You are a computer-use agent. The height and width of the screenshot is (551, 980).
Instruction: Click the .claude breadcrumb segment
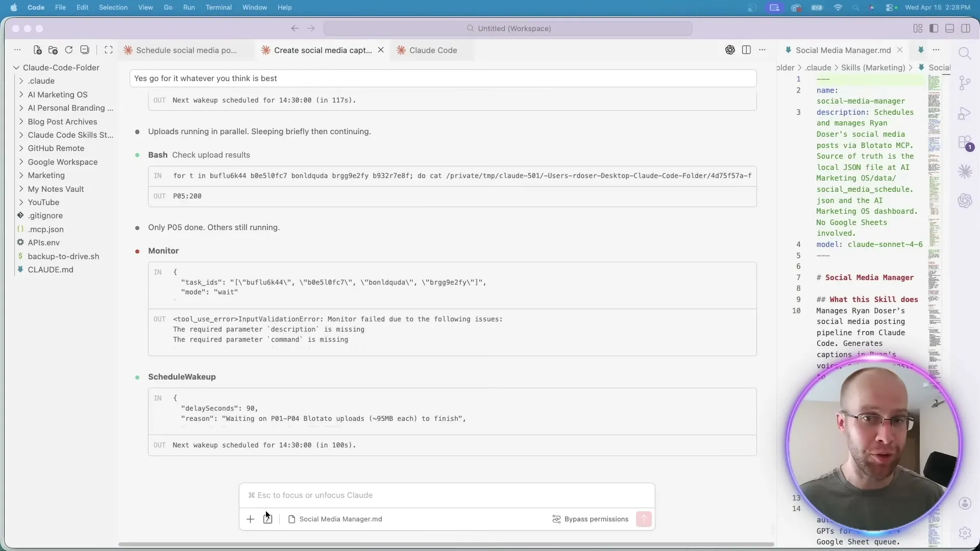pyautogui.click(x=818, y=67)
